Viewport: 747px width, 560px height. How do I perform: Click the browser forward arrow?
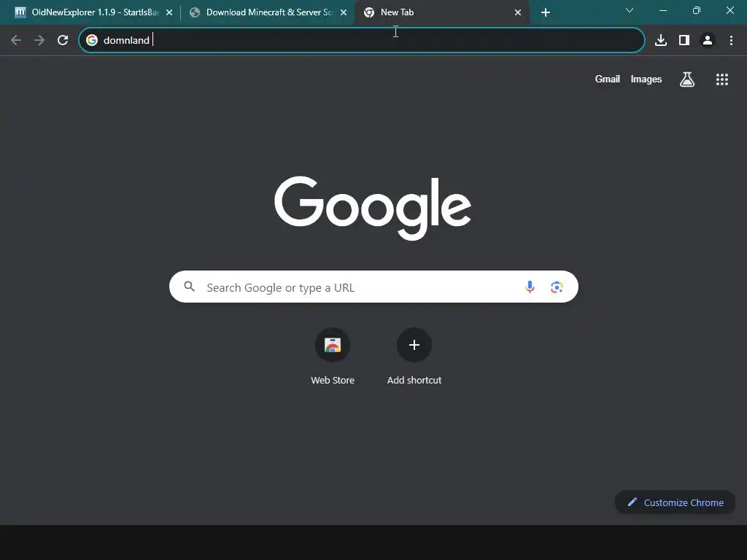39,41
